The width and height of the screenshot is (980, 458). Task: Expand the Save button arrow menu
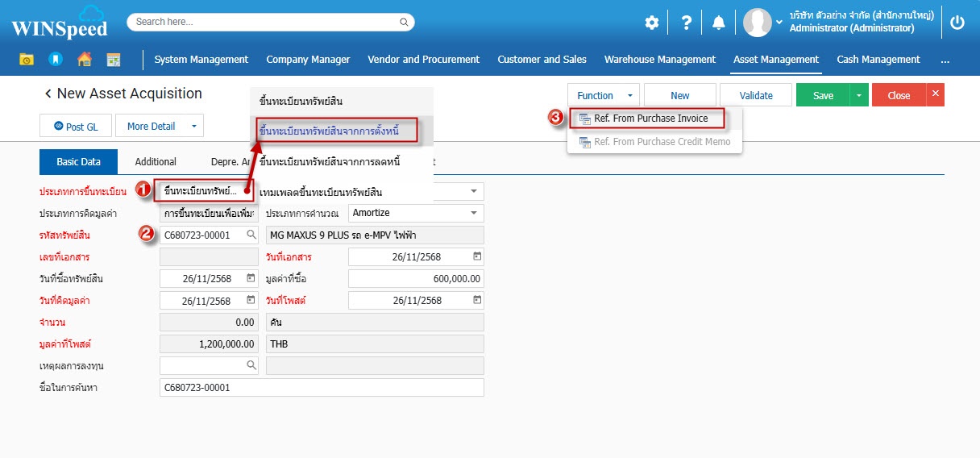coord(859,95)
